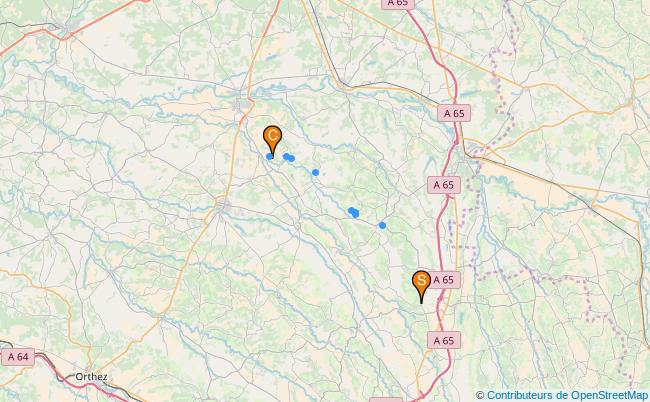Click the A 65 shield between S and top shields
The image size is (650, 402).
coord(444,185)
